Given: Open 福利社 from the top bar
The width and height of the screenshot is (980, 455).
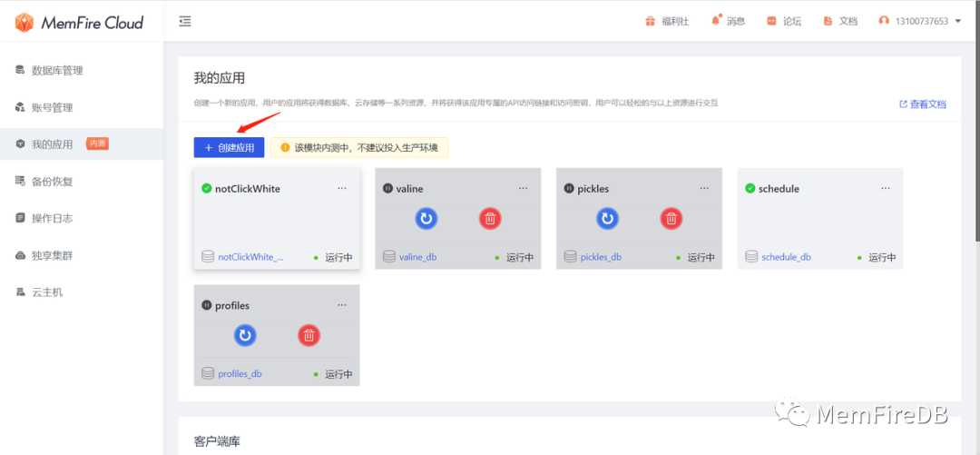Looking at the screenshot, I should 667,21.
